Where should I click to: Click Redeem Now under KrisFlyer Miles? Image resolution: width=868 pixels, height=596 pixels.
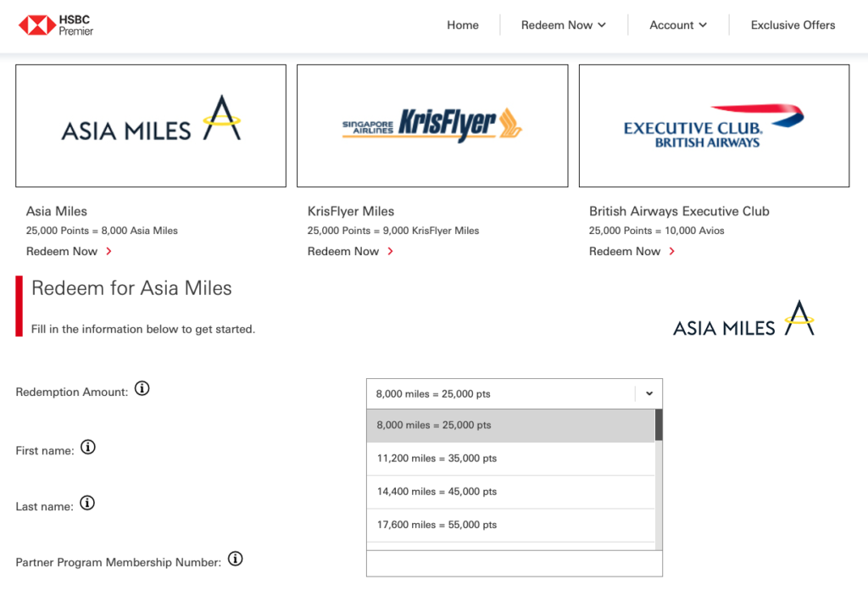[342, 251]
